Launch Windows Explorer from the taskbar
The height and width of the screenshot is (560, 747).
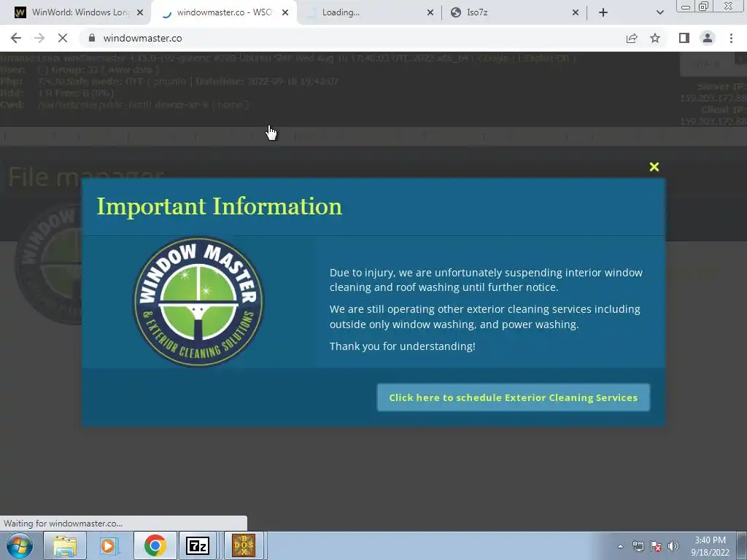(65, 545)
